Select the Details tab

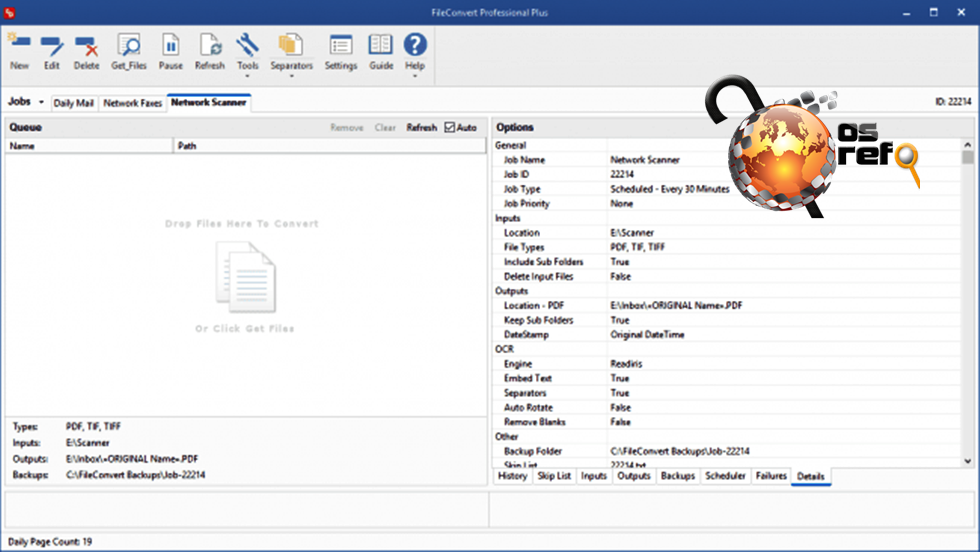click(811, 476)
